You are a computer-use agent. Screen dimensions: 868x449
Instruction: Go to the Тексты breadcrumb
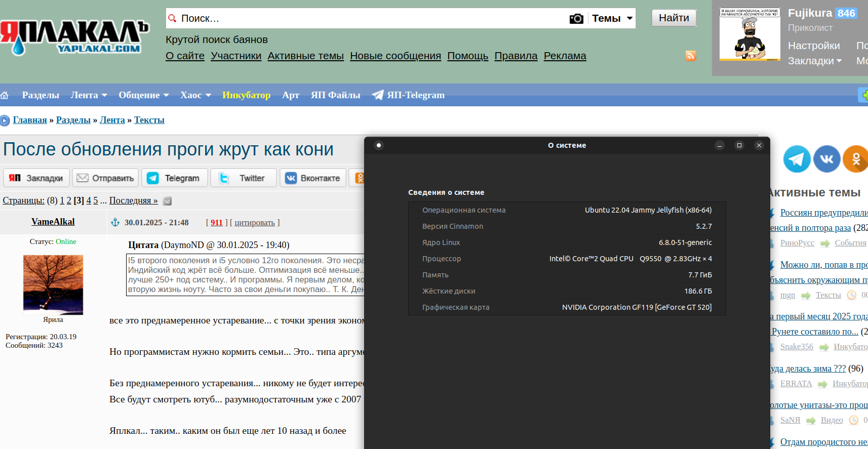[x=149, y=120]
